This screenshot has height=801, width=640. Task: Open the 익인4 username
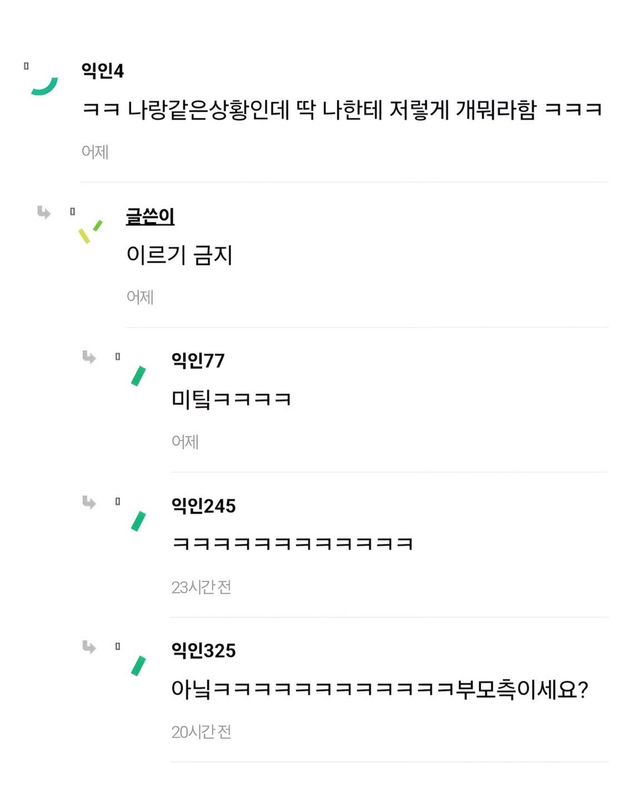click(102, 70)
